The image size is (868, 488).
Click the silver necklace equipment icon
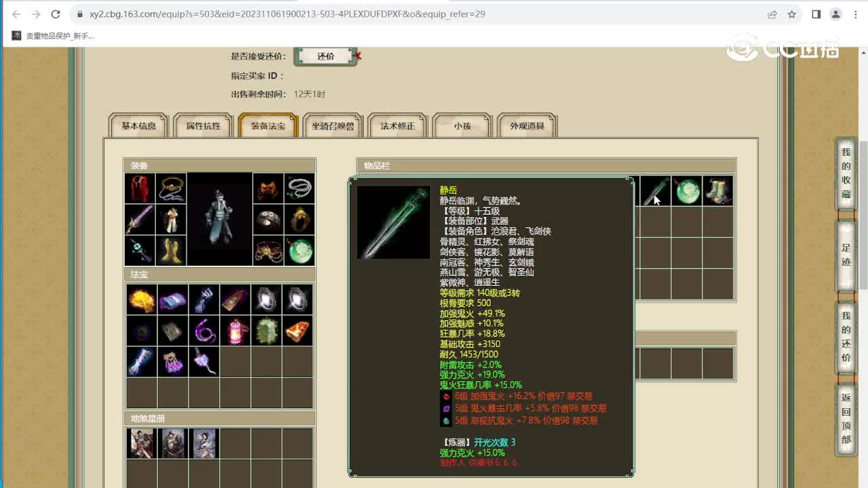299,188
